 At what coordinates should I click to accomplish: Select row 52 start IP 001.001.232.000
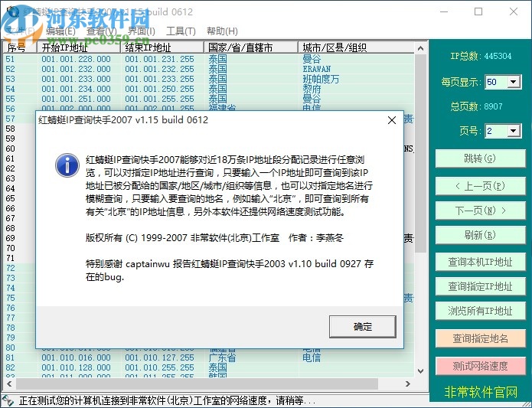pos(76,69)
